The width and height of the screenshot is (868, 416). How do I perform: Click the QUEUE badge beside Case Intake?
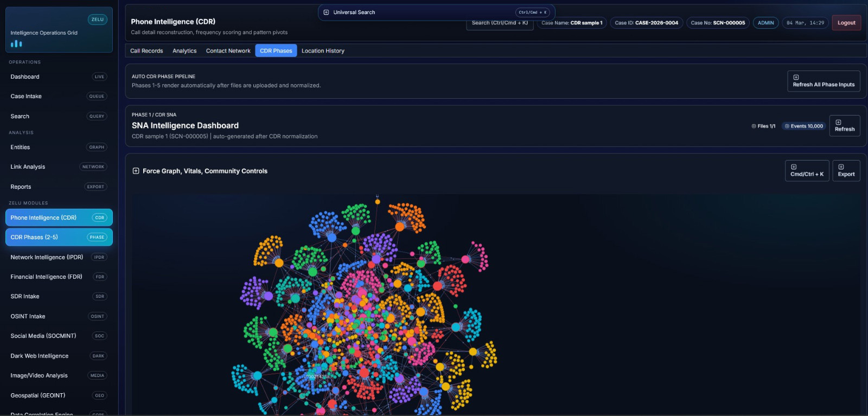[97, 97]
